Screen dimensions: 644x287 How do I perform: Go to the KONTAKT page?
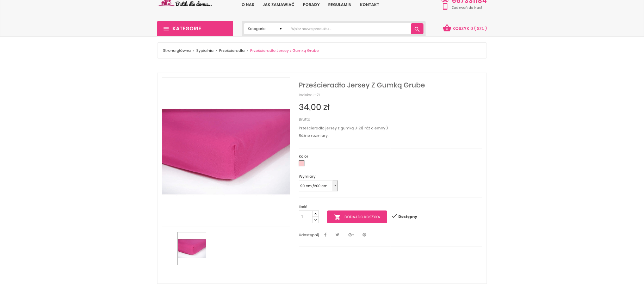tap(369, 5)
